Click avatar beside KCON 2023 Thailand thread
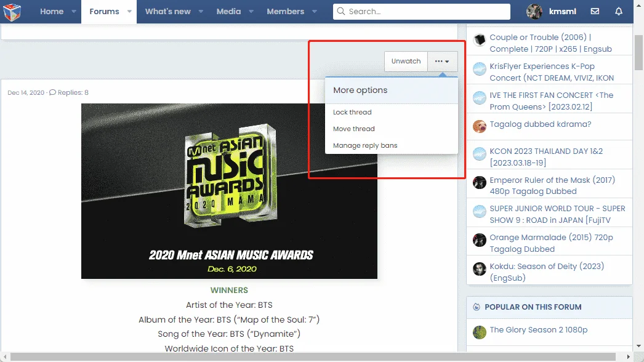The height and width of the screenshot is (362, 644). (x=479, y=154)
